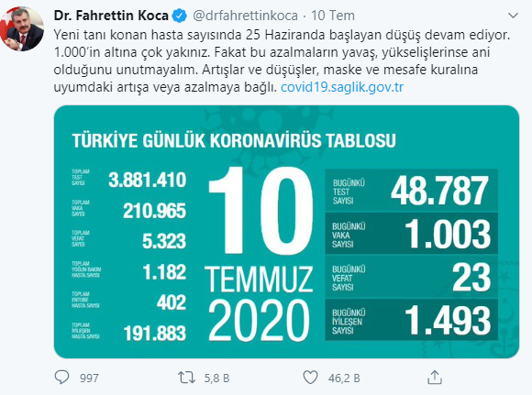Click the Dr. Fahrettin Koca display name
The image size is (532, 395).
111,16
